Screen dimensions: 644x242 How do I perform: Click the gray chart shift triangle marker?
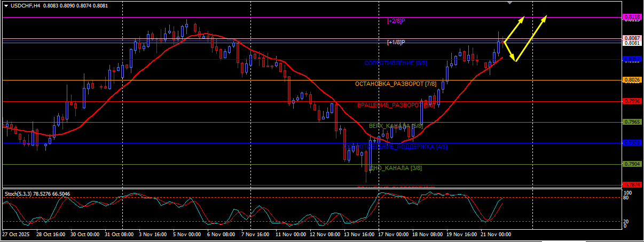511,3
